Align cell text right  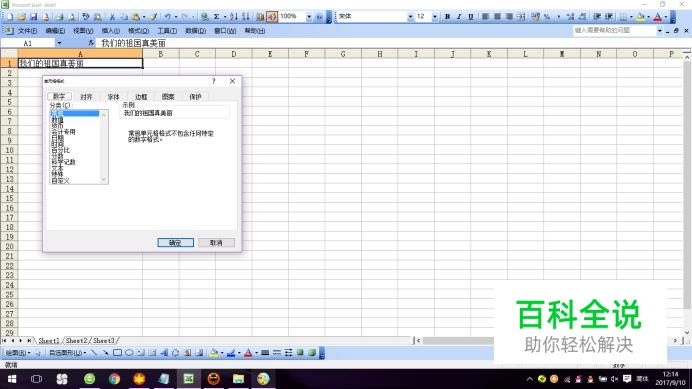pyautogui.click(x=509, y=17)
